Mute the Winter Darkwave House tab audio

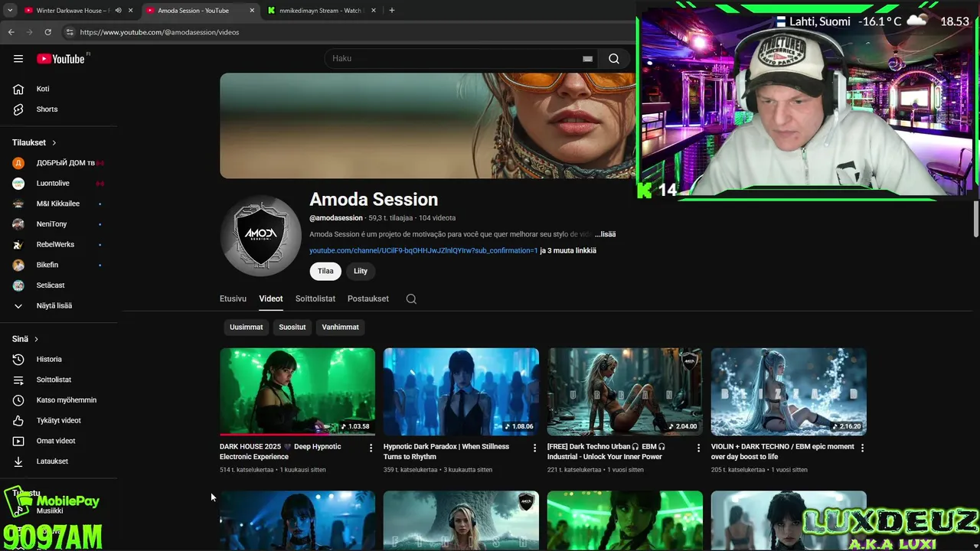click(x=118, y=11)
